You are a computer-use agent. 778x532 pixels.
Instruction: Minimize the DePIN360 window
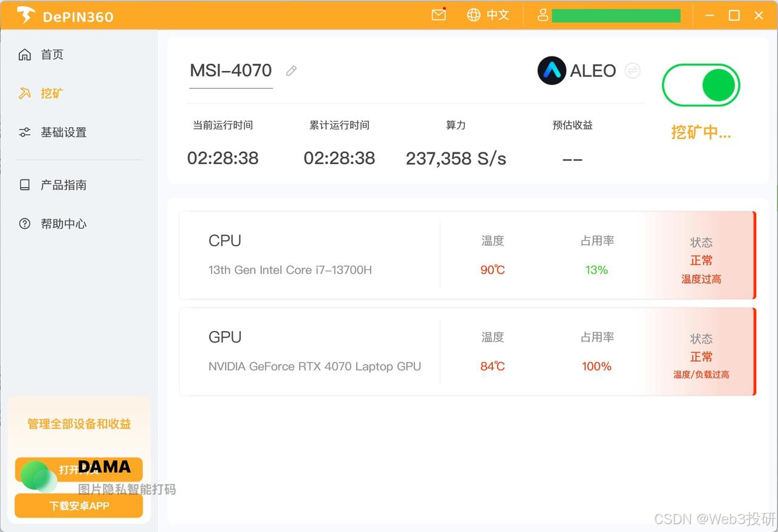(x=710, y=15)
